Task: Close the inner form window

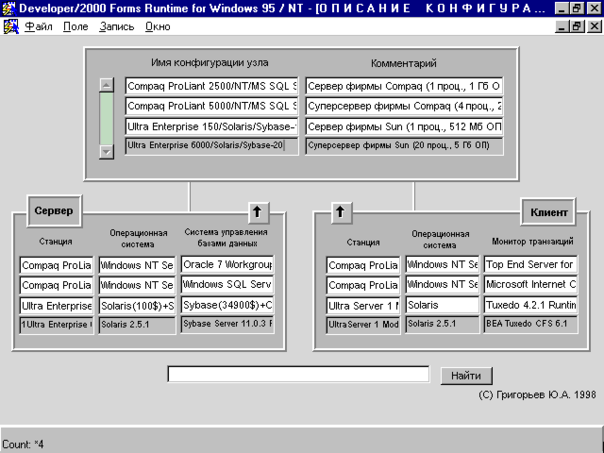Action: [594, 27]
